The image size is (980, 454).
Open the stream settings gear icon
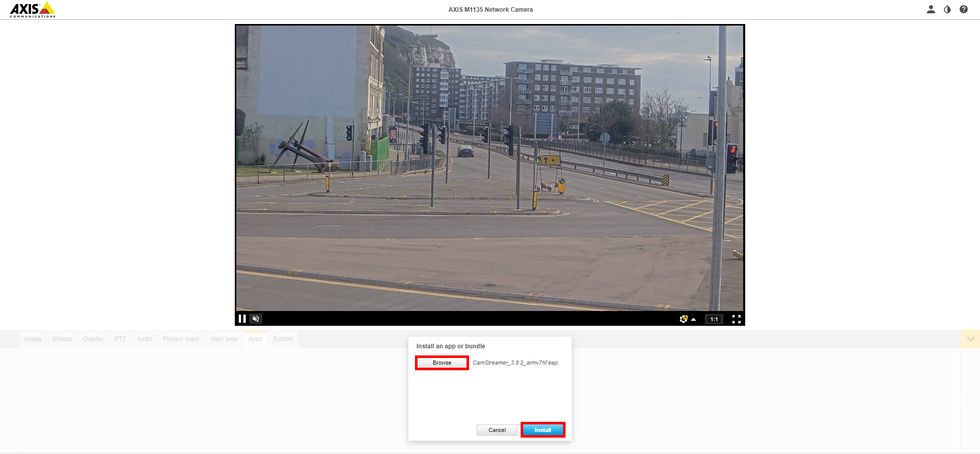683,319
